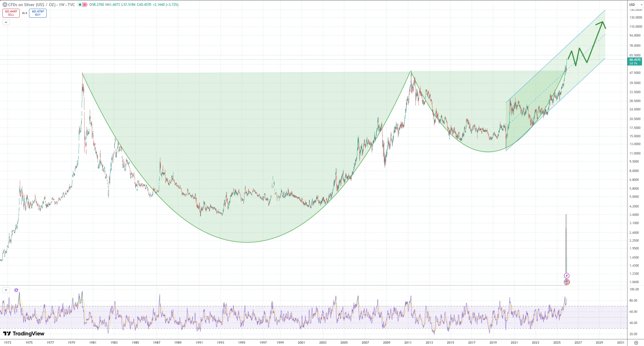Collapse the main chart legend with its chevron
This screenshot has height=346, width=644.
tap(6, 22)
